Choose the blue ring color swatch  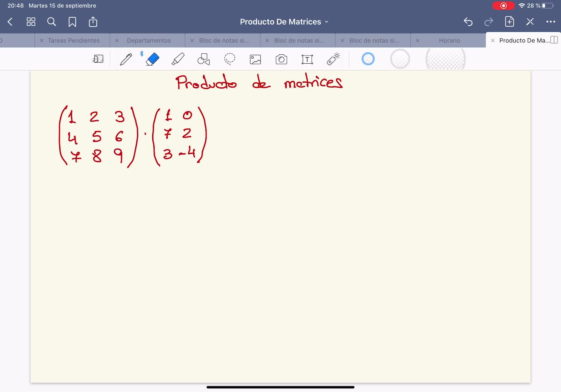368,59
